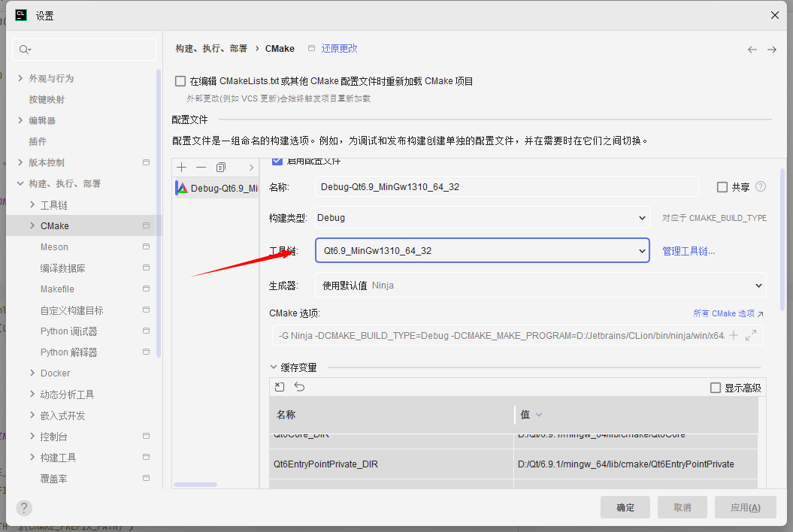Expand 外观与行为 in settings tree
This screenshot has width=793, height=532.
click(x=20, y=78)
